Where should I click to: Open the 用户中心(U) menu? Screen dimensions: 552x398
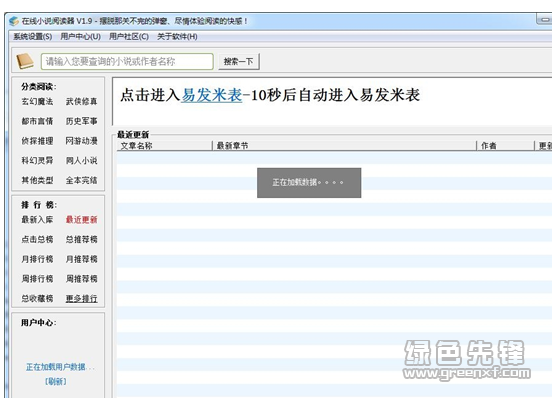click(x=81, y=37)
